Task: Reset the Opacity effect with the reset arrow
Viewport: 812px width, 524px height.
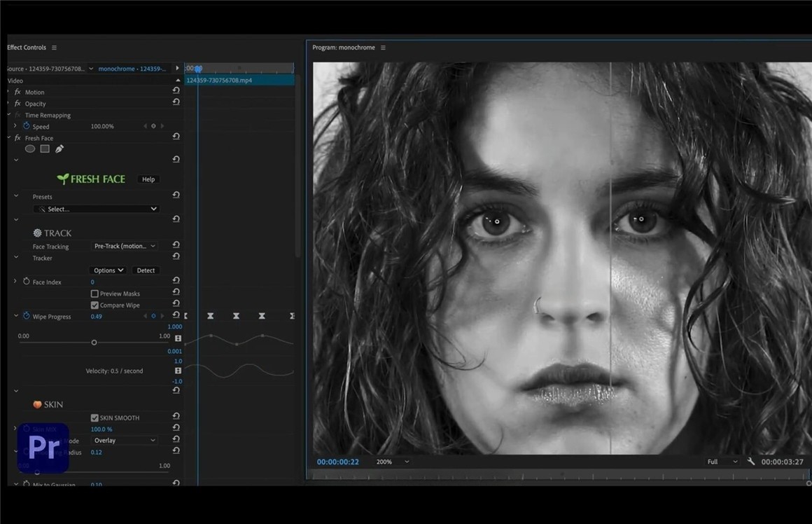Action: 176,103
